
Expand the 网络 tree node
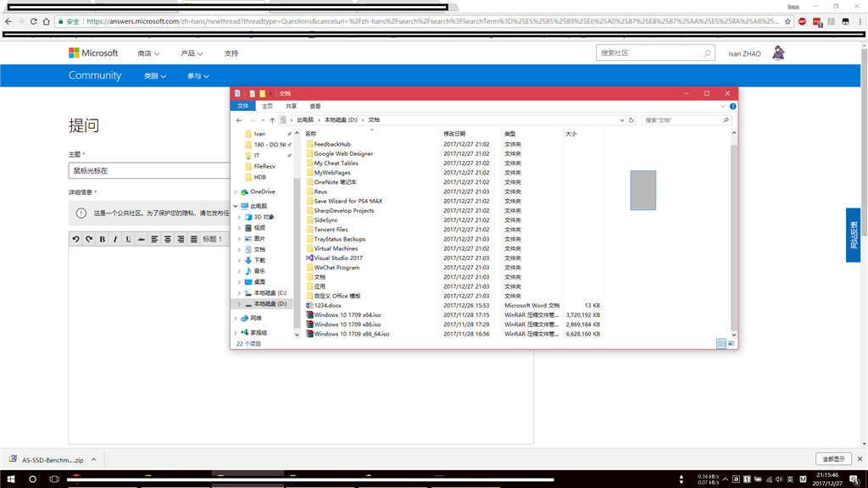tap(236, 319)
